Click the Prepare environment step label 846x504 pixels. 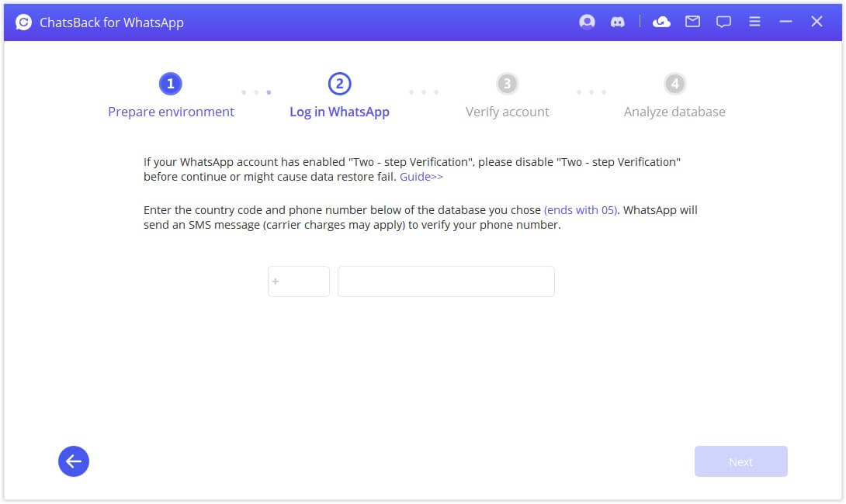point(171,112)
